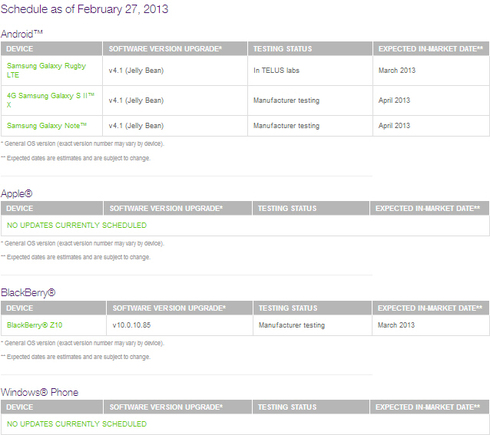490x435 pixels.
Task: Open the BlackBerry Z10 device link
Action: (x=34, y=325)
